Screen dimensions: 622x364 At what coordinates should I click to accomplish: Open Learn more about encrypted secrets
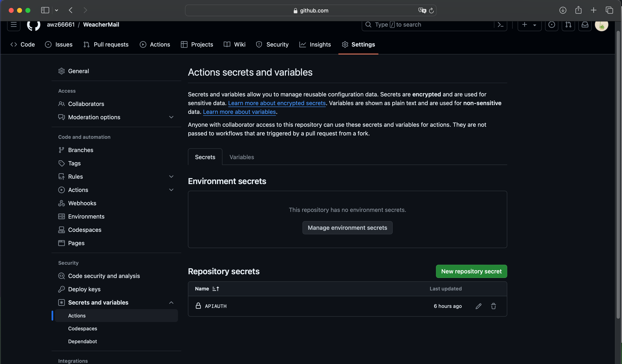[x=277, y=103]
